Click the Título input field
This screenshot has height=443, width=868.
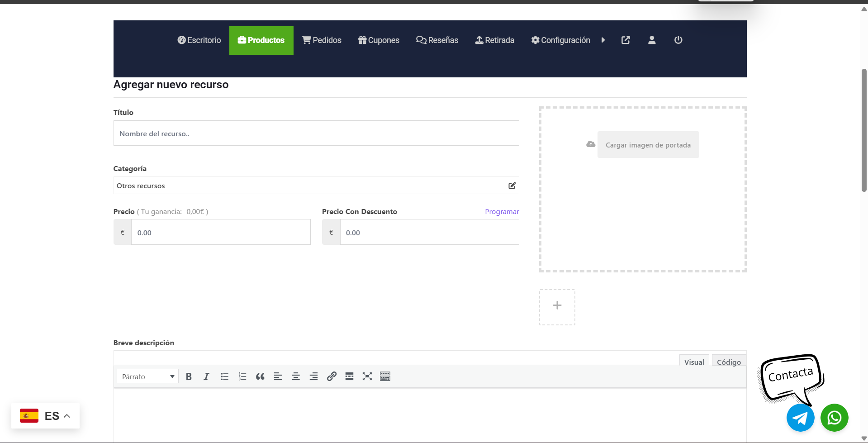pyautogui.click(x=316, y=133)
